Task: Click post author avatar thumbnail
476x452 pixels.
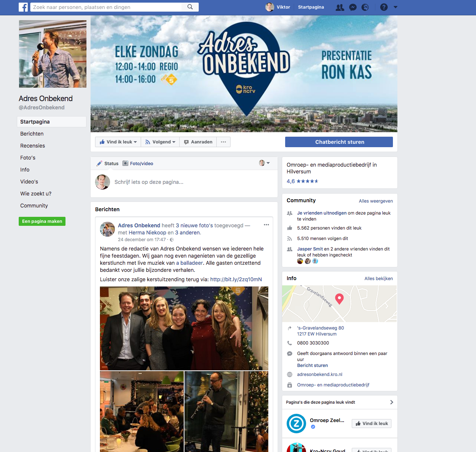Action: tap(107, 229)
